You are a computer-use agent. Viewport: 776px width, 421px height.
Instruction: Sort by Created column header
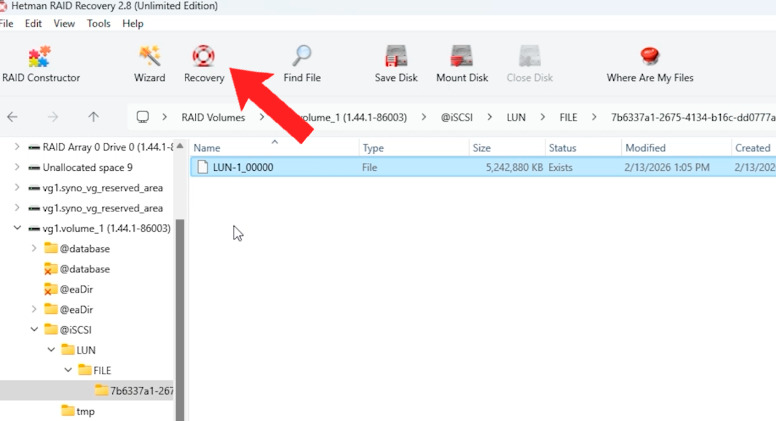click(754, 147)
